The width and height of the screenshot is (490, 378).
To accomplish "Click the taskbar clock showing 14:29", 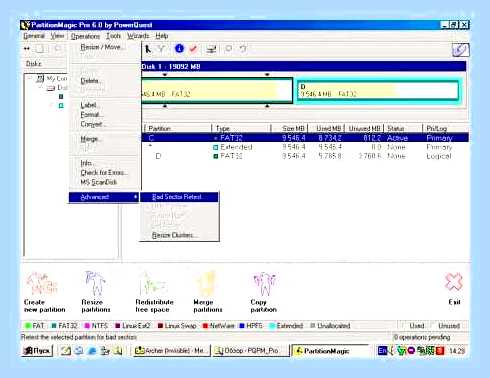I will click(457, 351).
